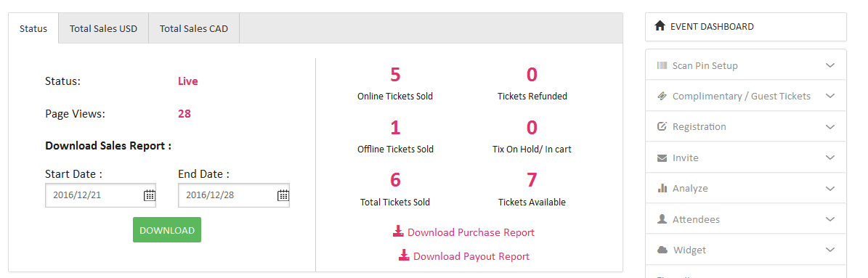Open the Download Purchase Report link
The width and height of the screenshot is (868, 278).
[464, 232]
